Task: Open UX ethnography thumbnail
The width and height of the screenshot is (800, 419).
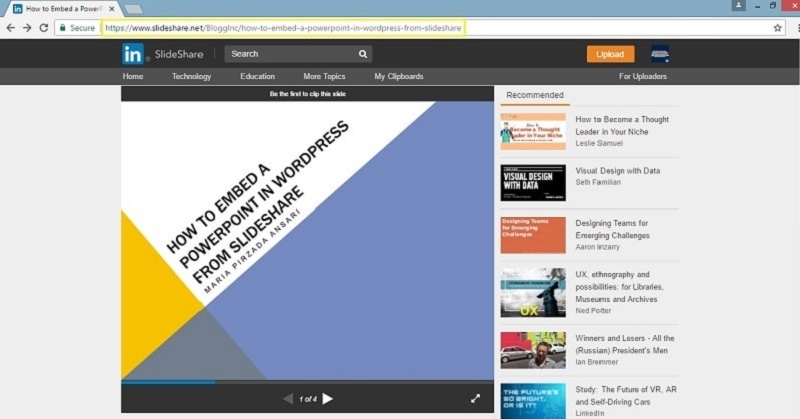Action: (x=533, y=292)
